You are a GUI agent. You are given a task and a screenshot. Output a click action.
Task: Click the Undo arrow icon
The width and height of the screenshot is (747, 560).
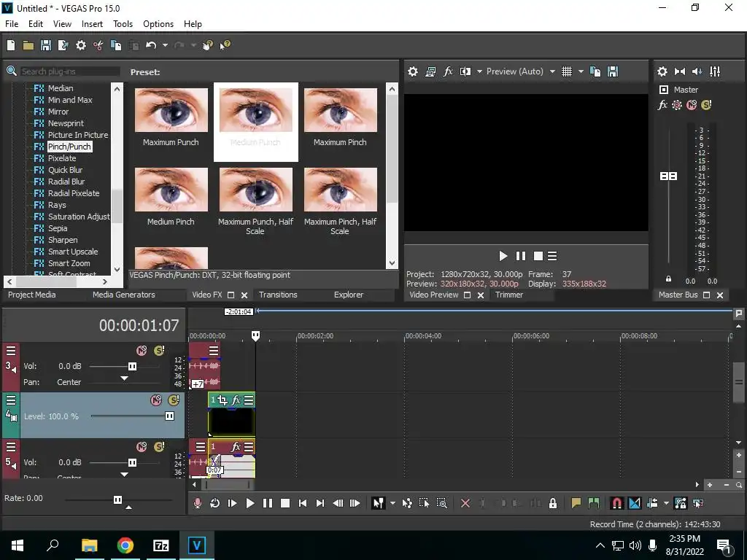pyautogui.click(x=151, y=45)
